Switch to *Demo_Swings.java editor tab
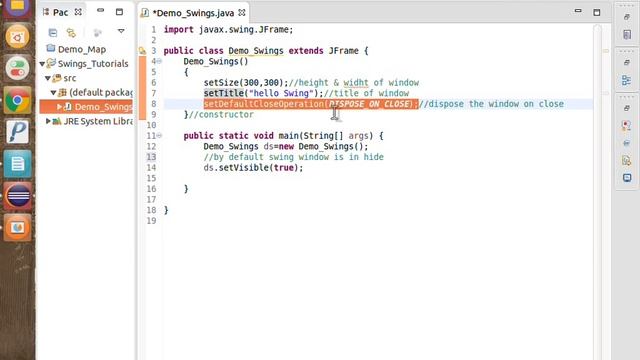This screenshot has width=640, height=360. tap(193, 13)
